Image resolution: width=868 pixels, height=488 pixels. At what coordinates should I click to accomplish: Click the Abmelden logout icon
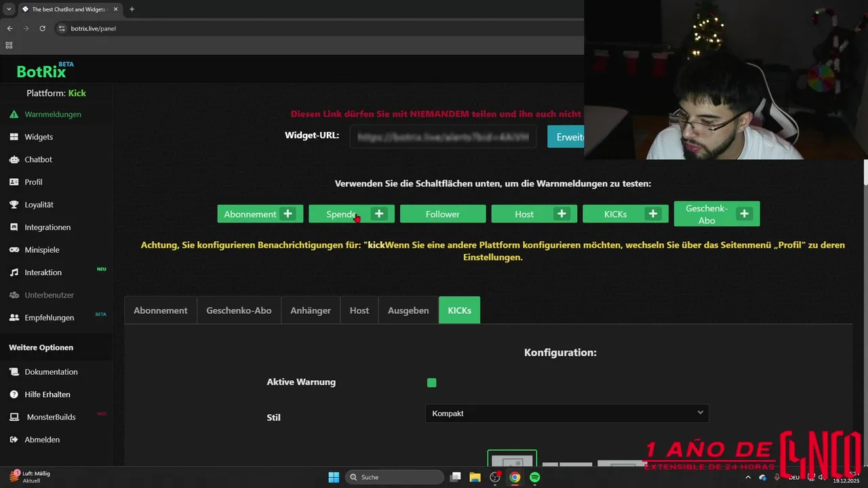tap(14, 439)
